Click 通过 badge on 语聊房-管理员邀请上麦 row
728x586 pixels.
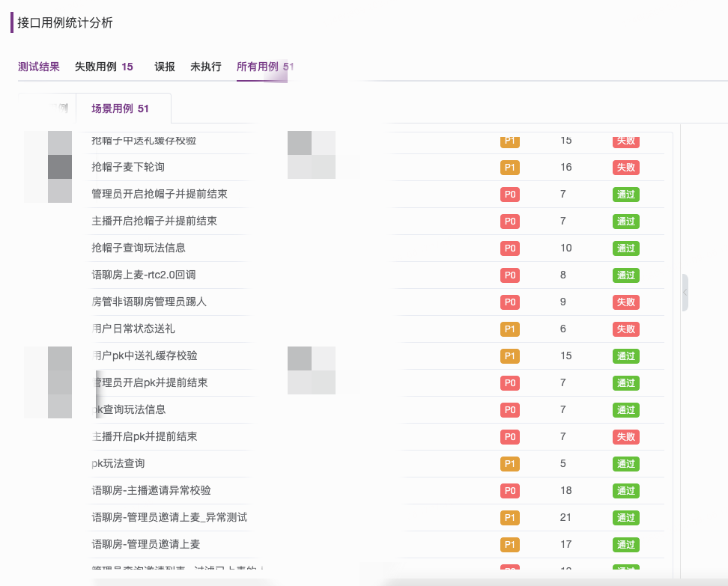(x=625, y=545)
